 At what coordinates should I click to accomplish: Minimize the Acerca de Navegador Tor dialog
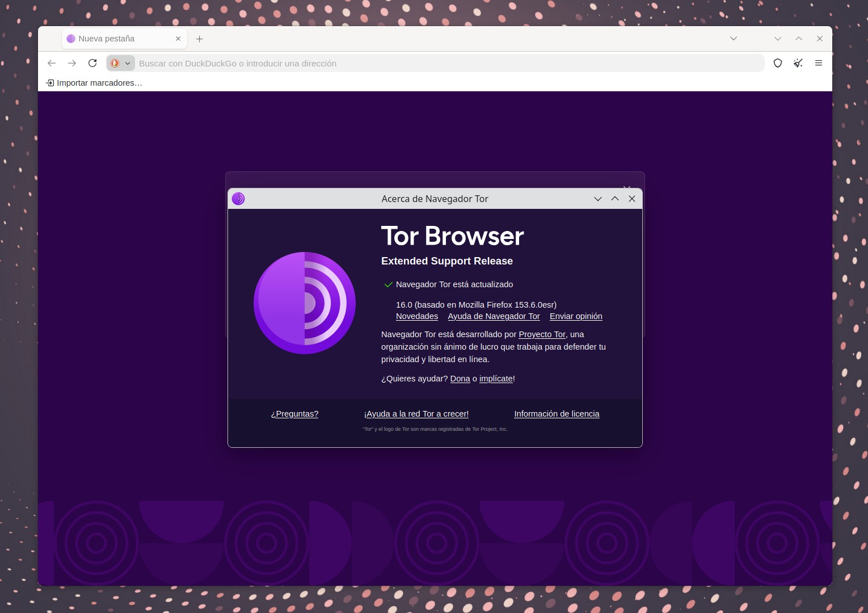598,199
